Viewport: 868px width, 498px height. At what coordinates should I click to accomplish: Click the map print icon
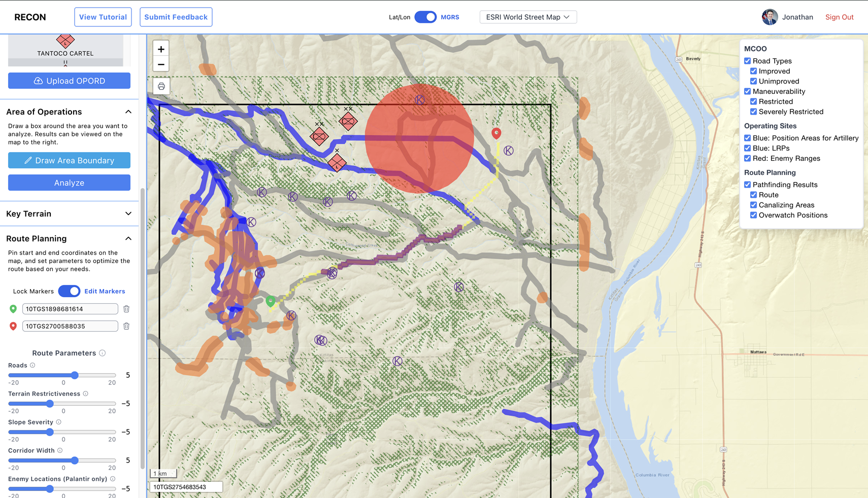coord(161,86)
